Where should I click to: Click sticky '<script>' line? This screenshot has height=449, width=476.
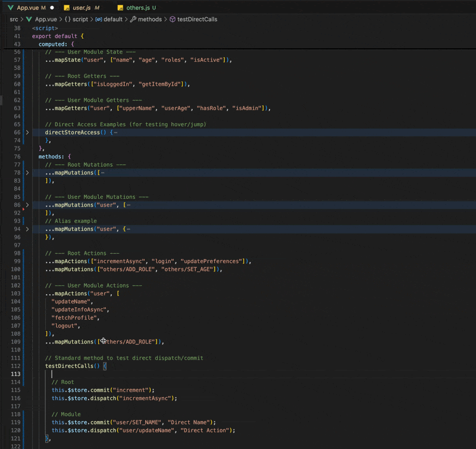tap(45, 28)
